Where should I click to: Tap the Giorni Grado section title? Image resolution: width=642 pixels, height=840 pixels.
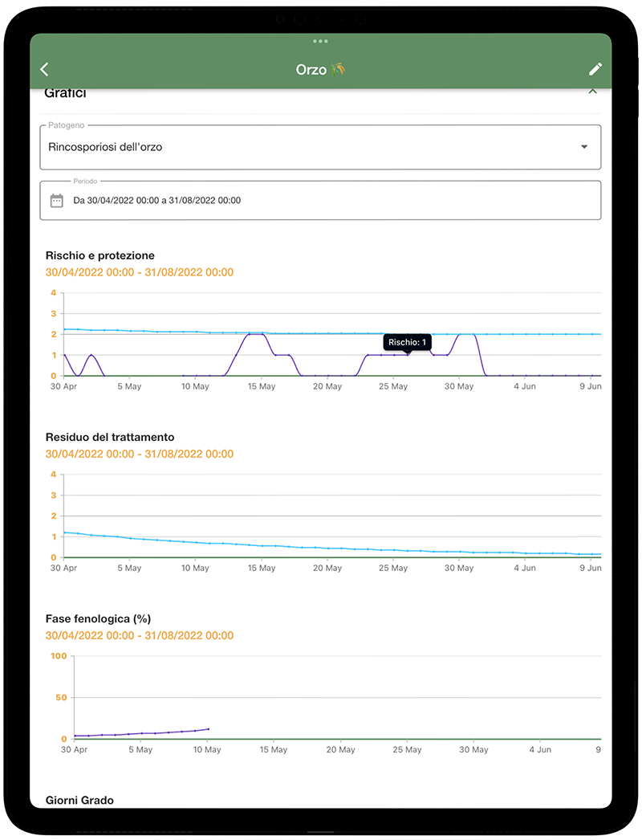pos(80,800)
